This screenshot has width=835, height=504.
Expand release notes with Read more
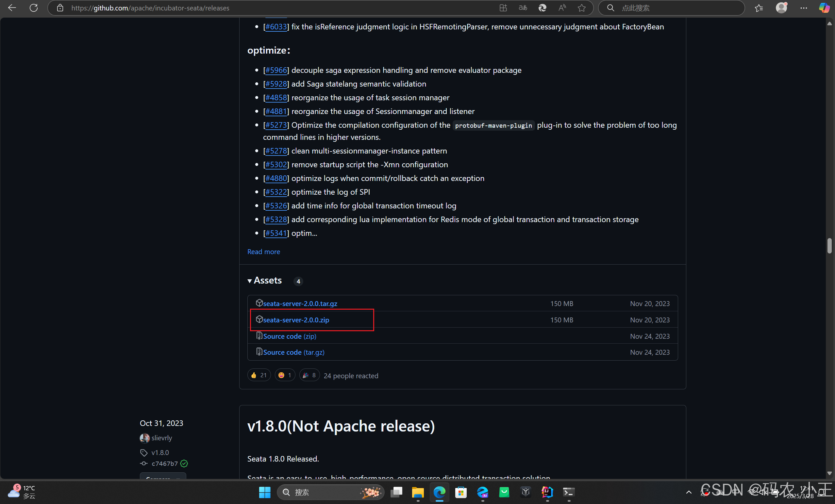coord(264,252)
